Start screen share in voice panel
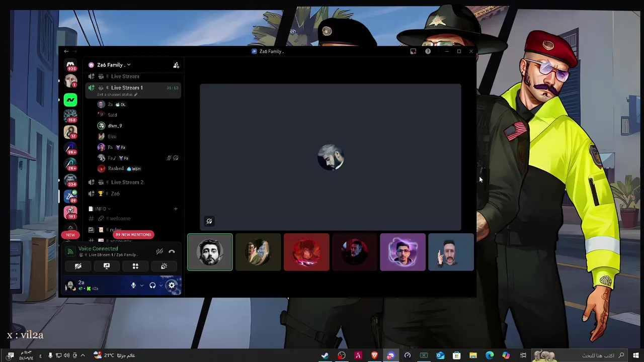644x362 pixels. coord(107,266)
